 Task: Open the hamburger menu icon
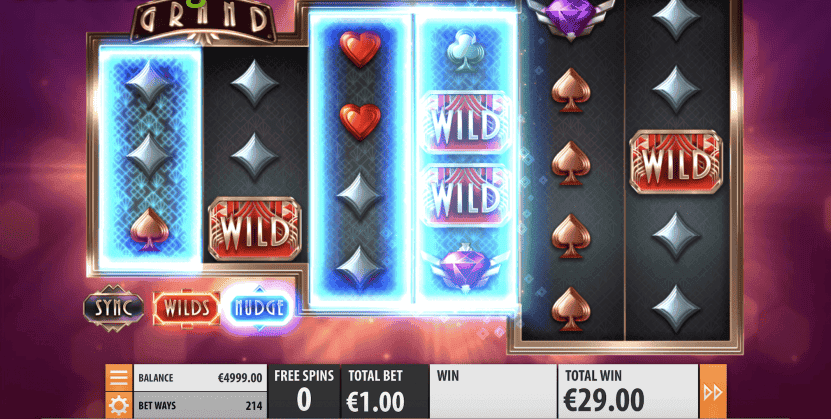click(119, 378)
